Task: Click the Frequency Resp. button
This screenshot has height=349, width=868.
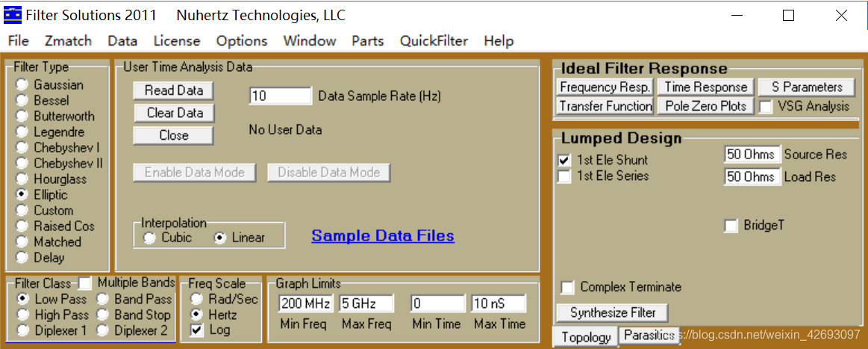Action: pos(605,87)
